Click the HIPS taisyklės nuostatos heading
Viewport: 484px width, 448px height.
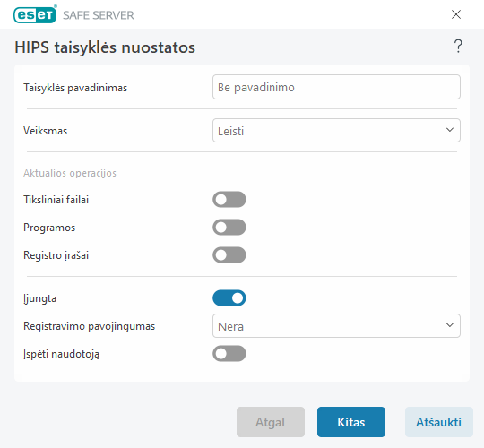[105, 47]
